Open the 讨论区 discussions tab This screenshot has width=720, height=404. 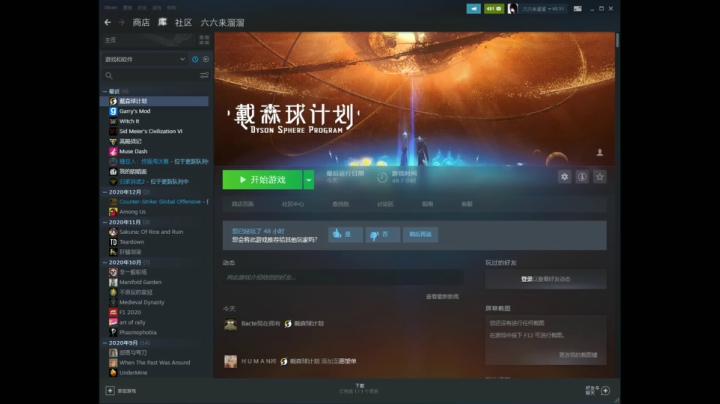(385, 204)
